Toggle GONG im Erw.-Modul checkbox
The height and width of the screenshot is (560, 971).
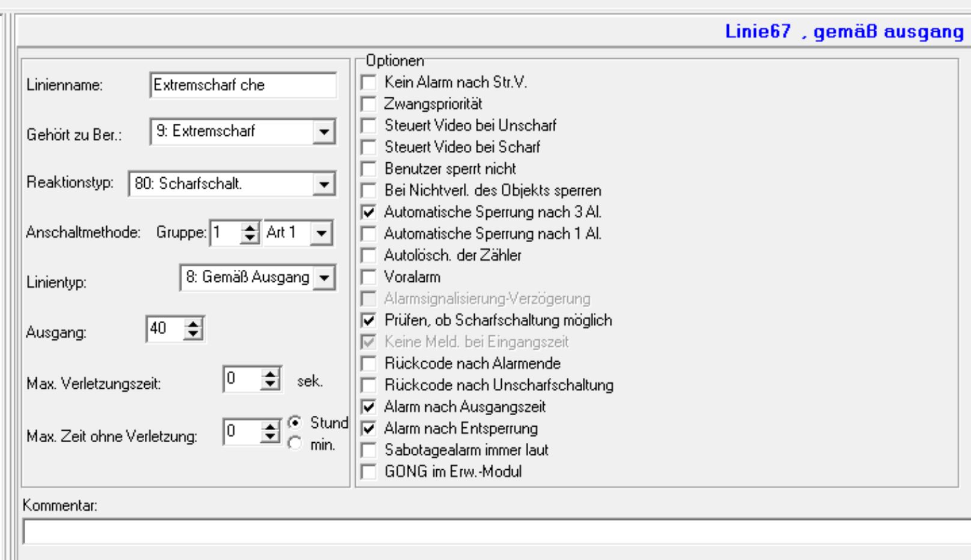368,472
